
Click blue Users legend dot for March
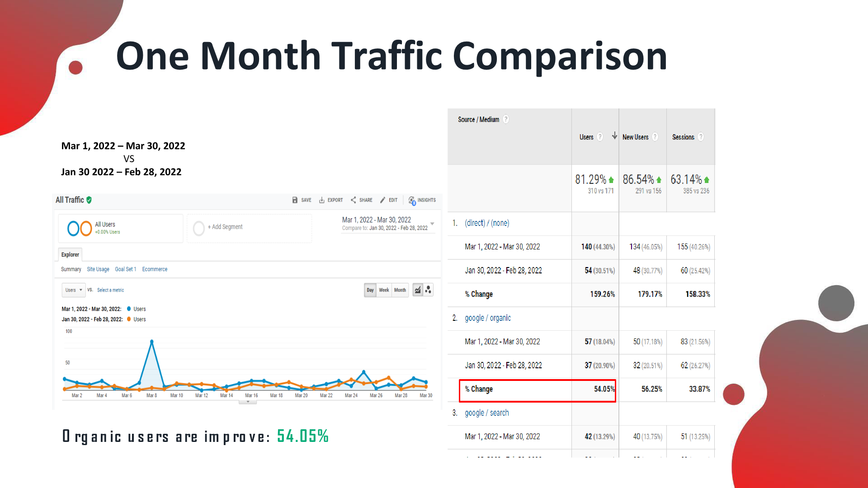129,309
